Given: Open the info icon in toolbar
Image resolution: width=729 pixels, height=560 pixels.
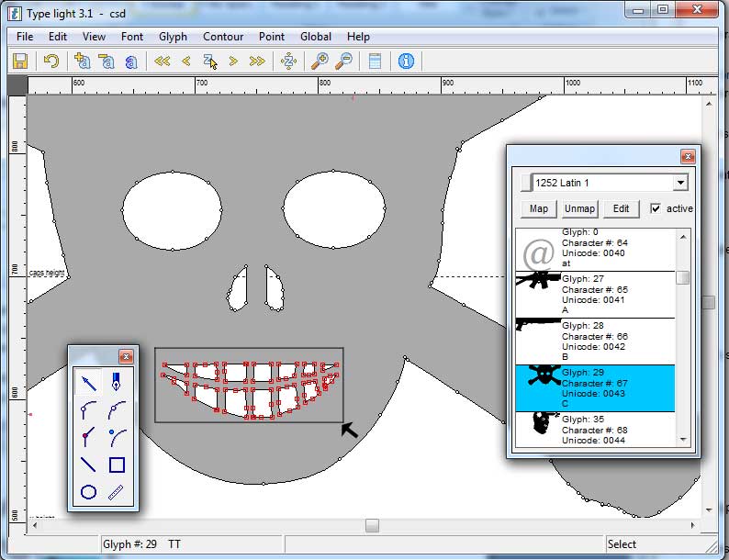Looking at the screenshot, I should (x=406, y=62).
